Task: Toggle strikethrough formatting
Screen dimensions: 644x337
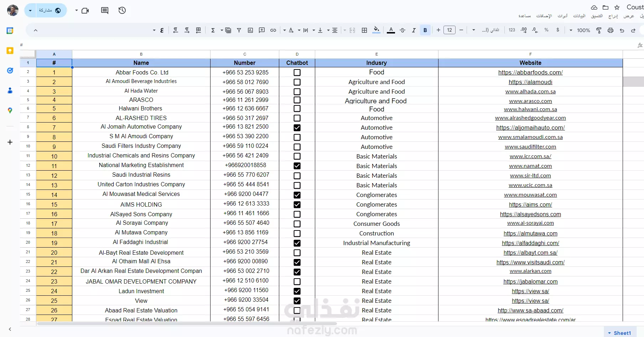Action: (x=402, y=30)
